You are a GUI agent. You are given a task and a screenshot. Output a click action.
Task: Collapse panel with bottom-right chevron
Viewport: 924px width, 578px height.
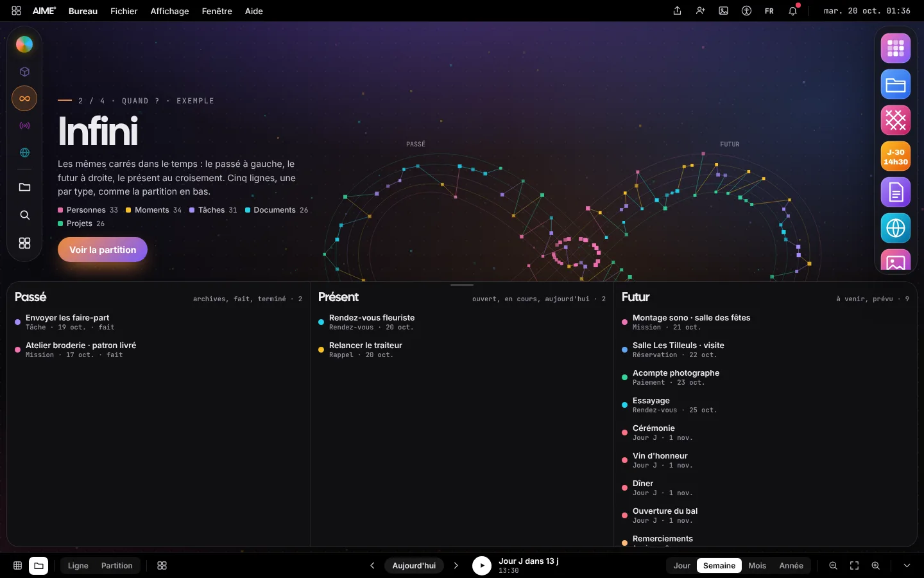click(907, 566)
